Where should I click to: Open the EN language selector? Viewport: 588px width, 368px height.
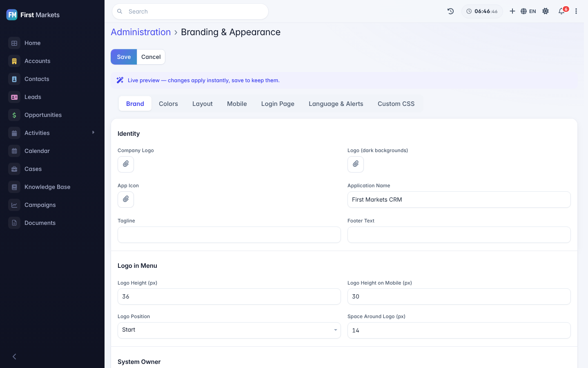[528, 11]
